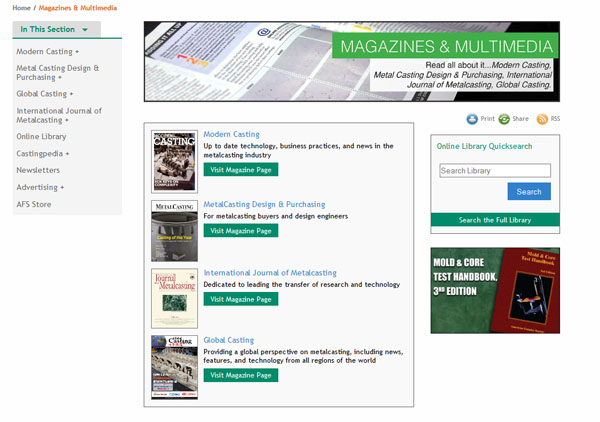The width and height of the screenshot is (600, 422).
Task: Go to AFS Store in the sidebar
Action: click(x=34, y=204)
